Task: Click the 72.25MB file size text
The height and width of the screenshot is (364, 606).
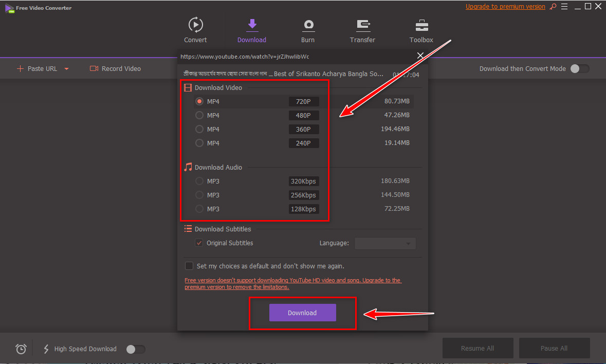Action: click(x=397, y=209)
